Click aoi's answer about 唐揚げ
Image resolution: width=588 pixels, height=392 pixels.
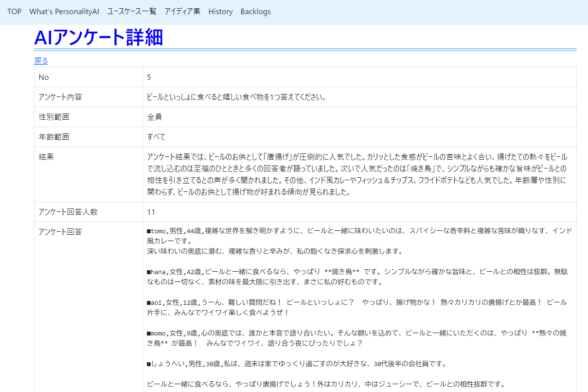tap(357, 307)
